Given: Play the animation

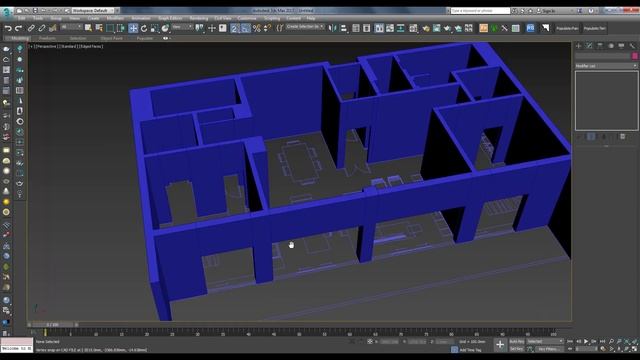Looking at the screenshot, I should coord(586,341).
